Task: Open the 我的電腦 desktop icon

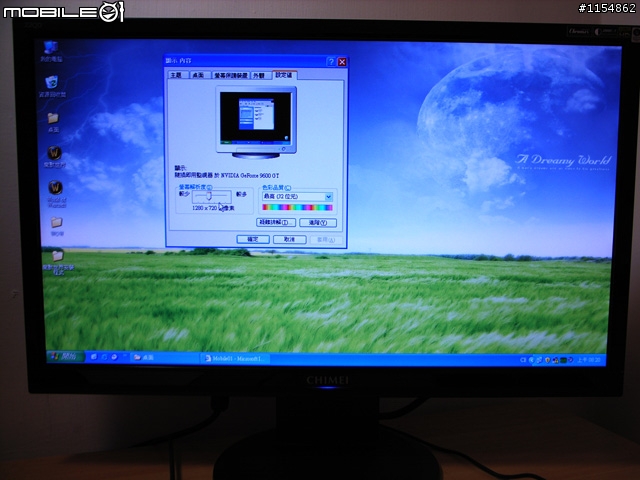Action: 51,51
